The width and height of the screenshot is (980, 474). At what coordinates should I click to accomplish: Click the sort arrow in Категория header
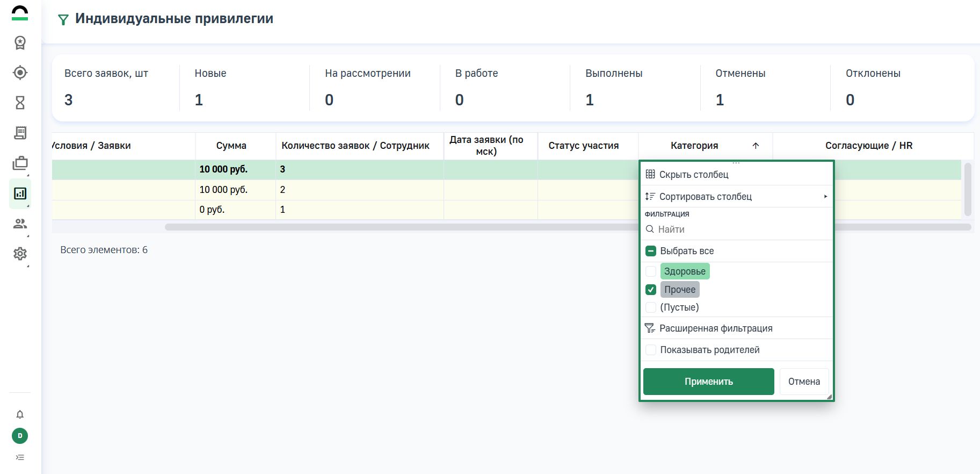pyautogui.click(x=756, y=146)
